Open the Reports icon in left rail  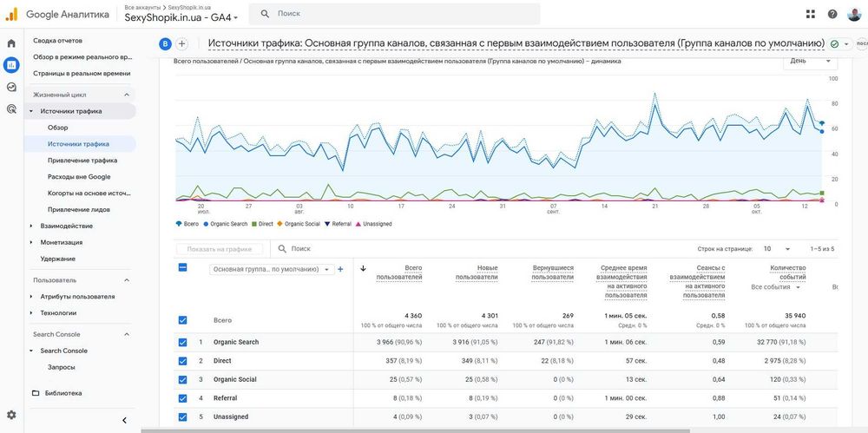[x=11, y=65]
